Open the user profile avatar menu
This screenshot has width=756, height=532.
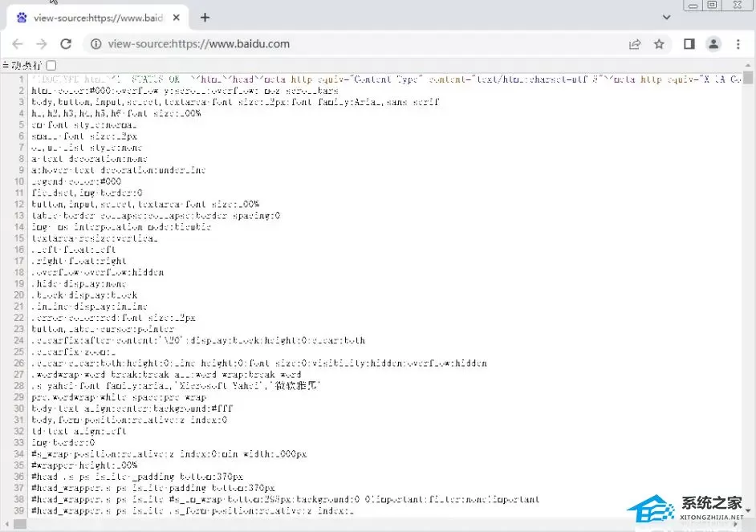pyautogui.click(x=713, y=44)
